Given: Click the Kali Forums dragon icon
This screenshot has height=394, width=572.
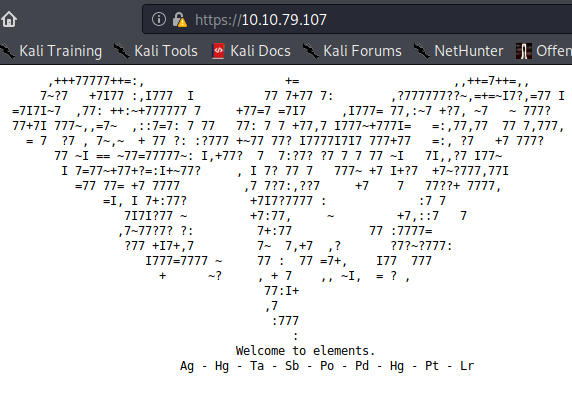Looking at the screenshot, I should click(x=311, y=51).
